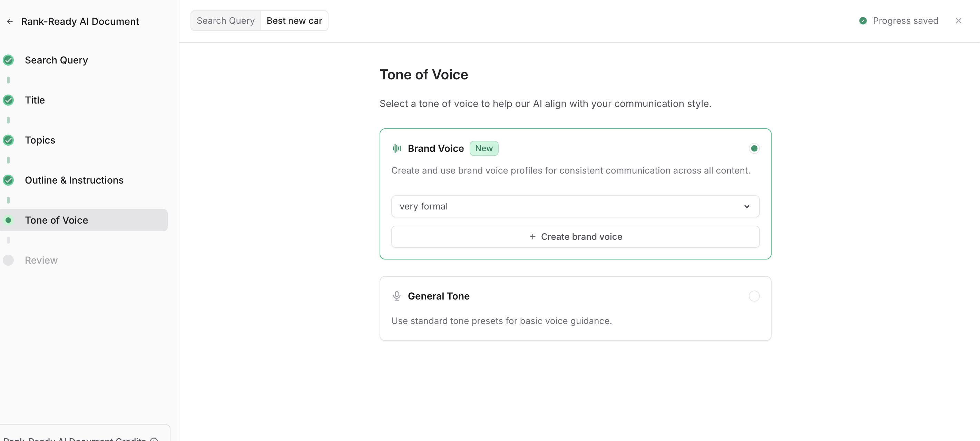This screenshot has height=441, width=980.
Task: Go to the Tone of Voice step
Action: [x=56, y=220]
